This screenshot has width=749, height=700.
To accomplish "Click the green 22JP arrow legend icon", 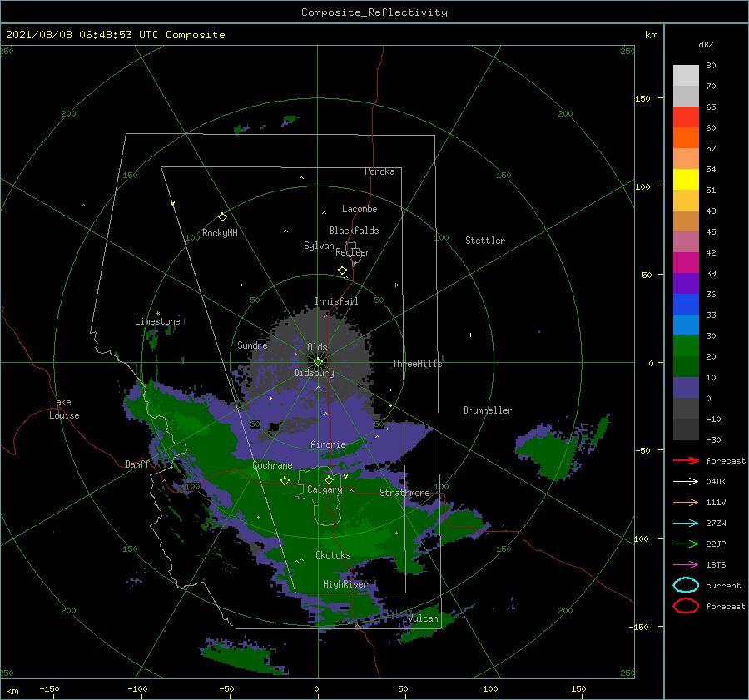I will [x=686, y=544].
